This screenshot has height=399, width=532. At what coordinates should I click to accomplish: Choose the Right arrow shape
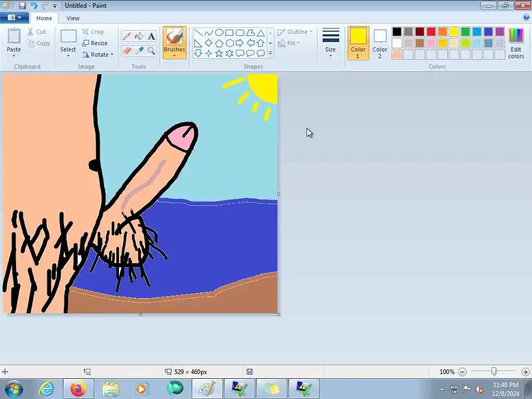tap(240, 43)
